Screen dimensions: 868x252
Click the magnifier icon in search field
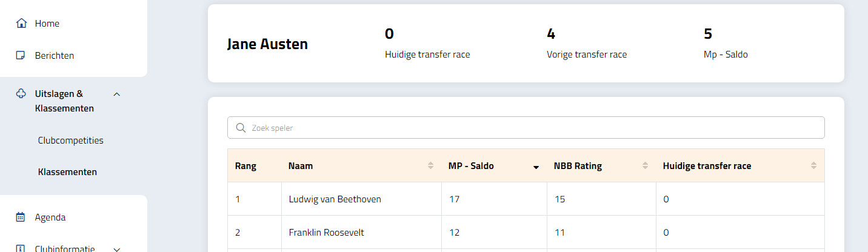[241, 128]
